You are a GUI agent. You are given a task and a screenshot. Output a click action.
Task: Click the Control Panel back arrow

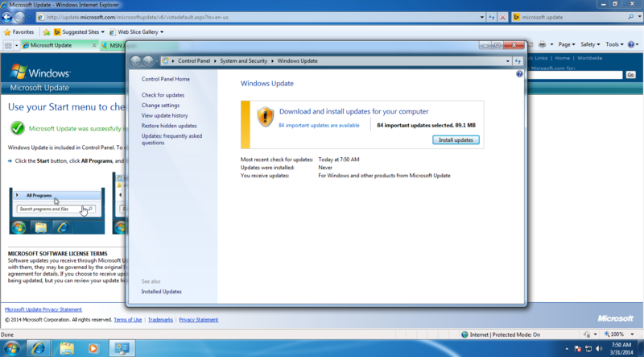pos(135,61)
